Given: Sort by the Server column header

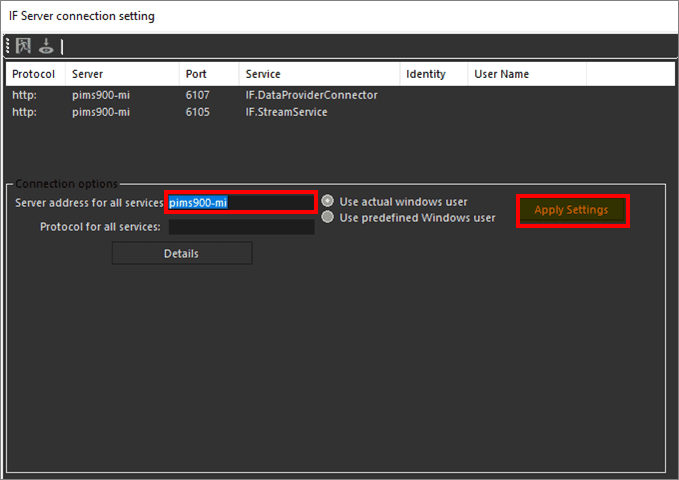Looking at the screenshot, I should point(122,74).
